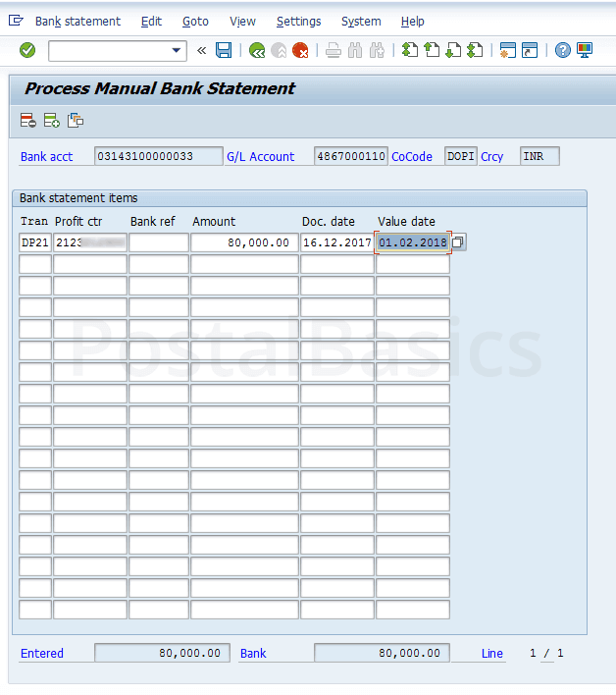The width and height of the screenshot is (616, 695).
Task: Collapse the command field with the chevron
Action: (202, 50)
